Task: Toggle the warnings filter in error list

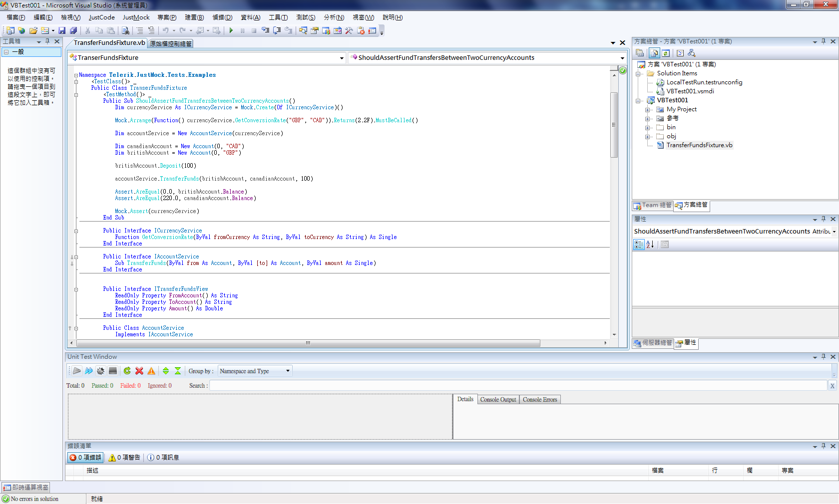Action: (124, 458)
